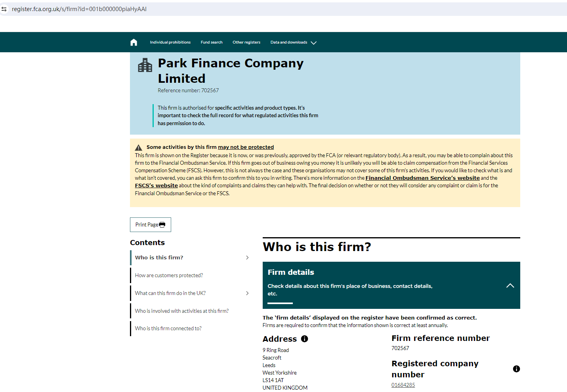Click the 'Who is this firm?' main heading

pos(317,247)
